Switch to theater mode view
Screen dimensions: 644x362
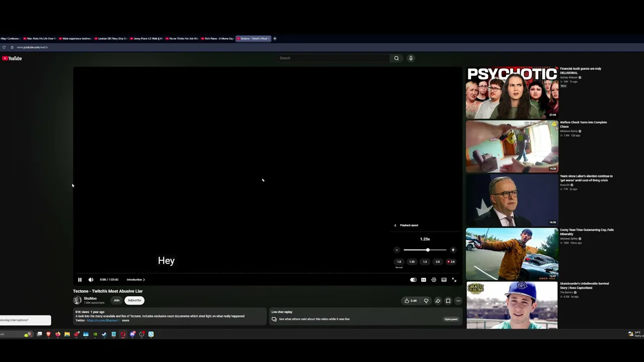coord(444,280)
